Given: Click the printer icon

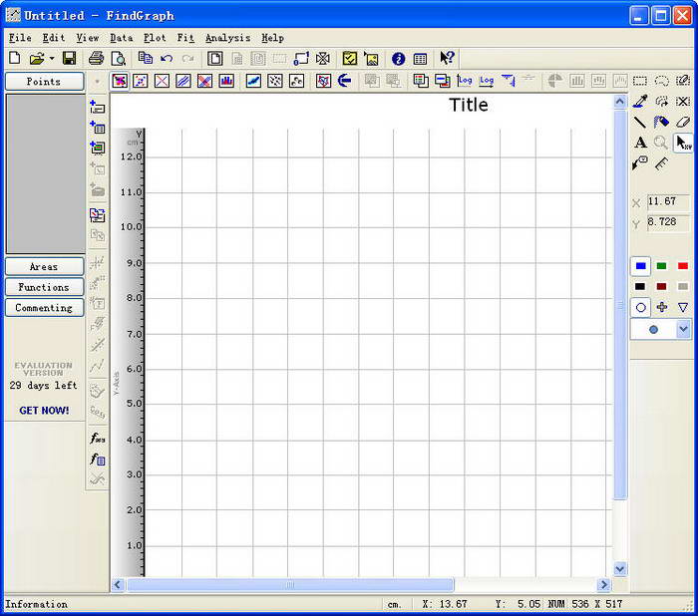Looking at the screenshot, I should 96,58.
